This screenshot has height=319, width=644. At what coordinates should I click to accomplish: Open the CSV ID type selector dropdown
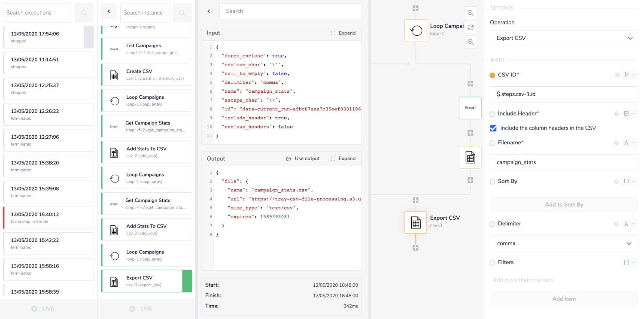(x=630, y=75)
